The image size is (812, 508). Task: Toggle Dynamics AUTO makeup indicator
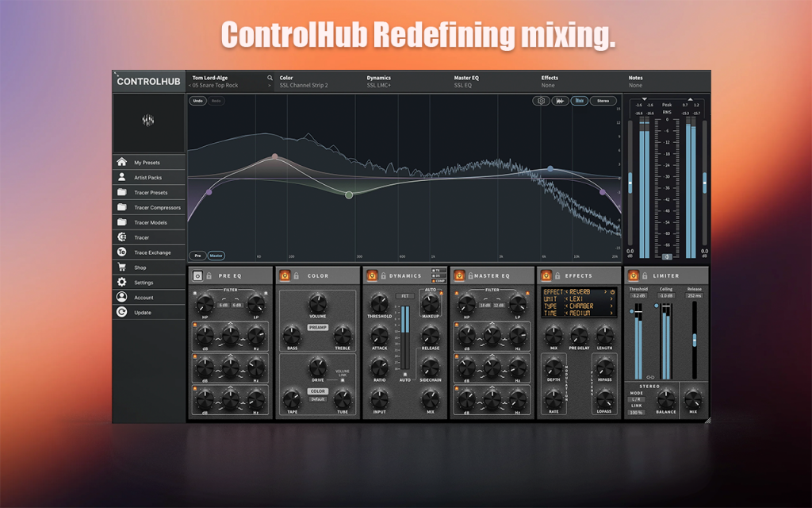(441, 294)
